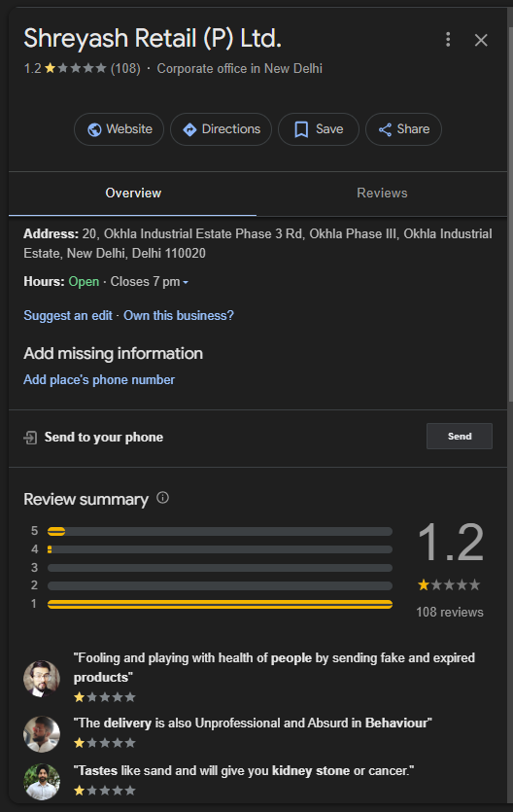
Task: Click the Send button for phone
Action: click(x=460, y=436)
